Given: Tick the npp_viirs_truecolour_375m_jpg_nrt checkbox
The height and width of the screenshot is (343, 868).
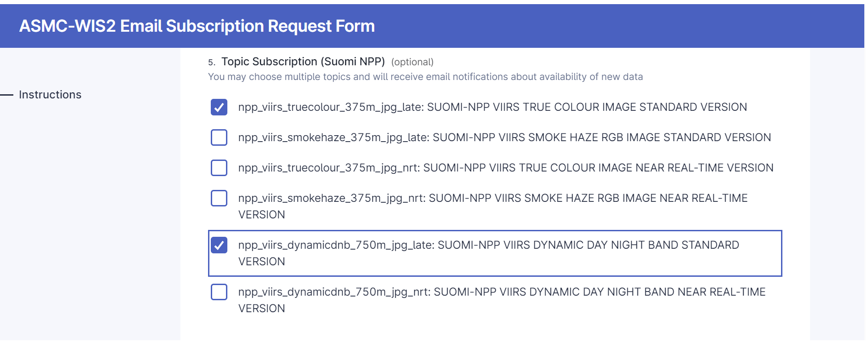Looking at the screenshot, I should click(x=219, y=168).
